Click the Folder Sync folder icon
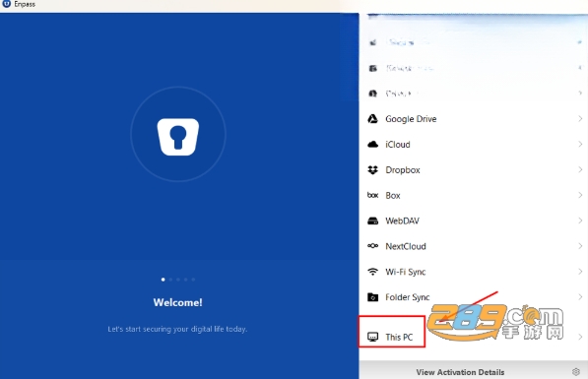The image size is (588, 379). (x=372, y=297)
